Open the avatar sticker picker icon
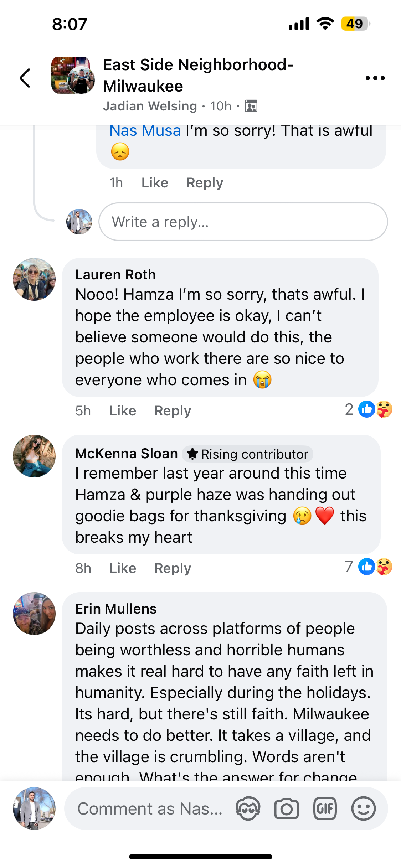 (x=248, y=808)
